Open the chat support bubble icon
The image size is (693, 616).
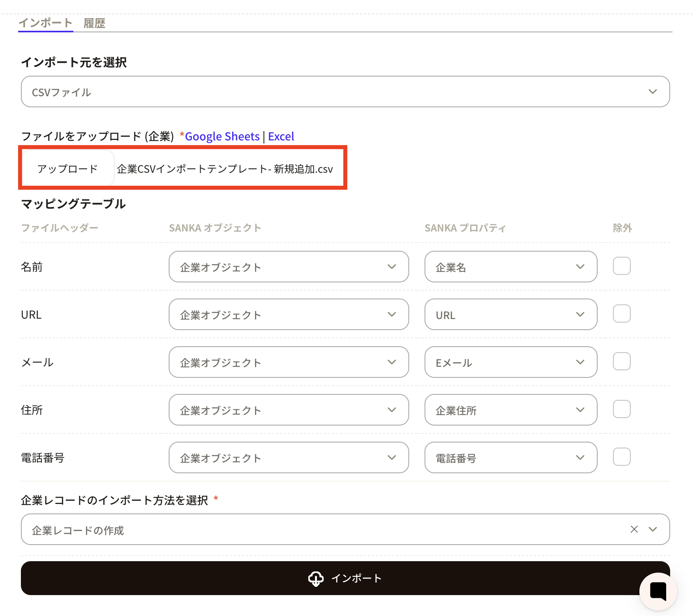click(x=658, y=591)
